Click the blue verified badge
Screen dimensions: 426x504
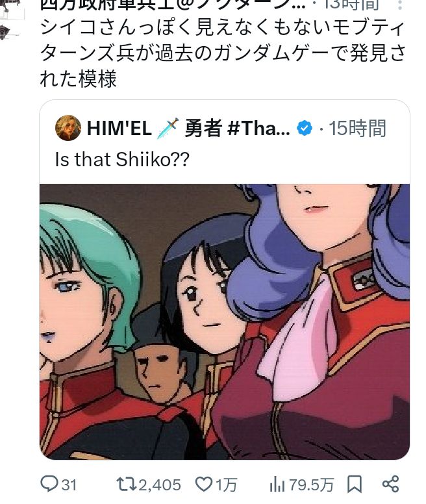click(x=304, y=128)
